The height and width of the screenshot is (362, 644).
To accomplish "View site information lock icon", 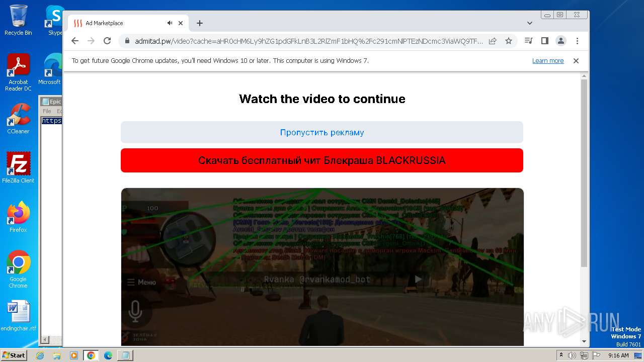I will coord(127,41).
